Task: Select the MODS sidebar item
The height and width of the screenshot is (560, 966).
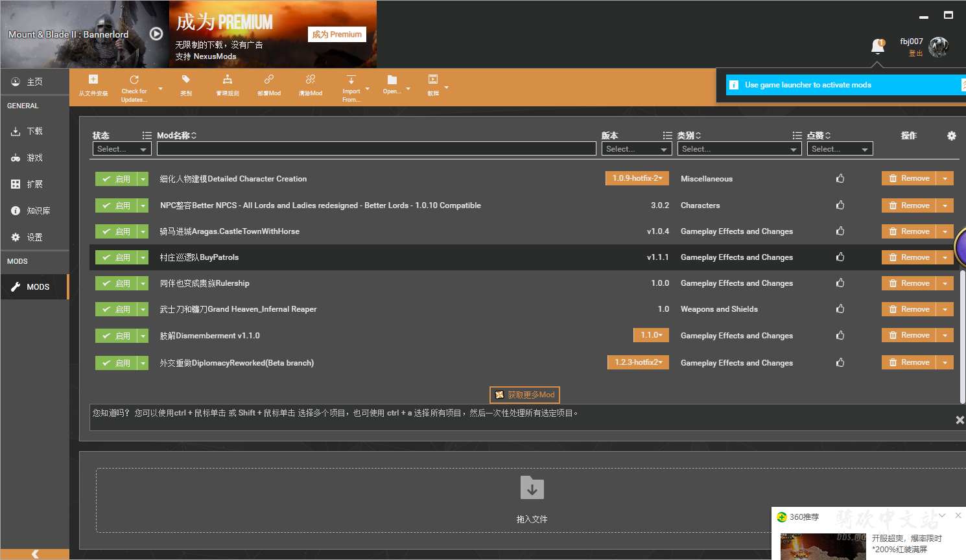Action: click(34, 286)
